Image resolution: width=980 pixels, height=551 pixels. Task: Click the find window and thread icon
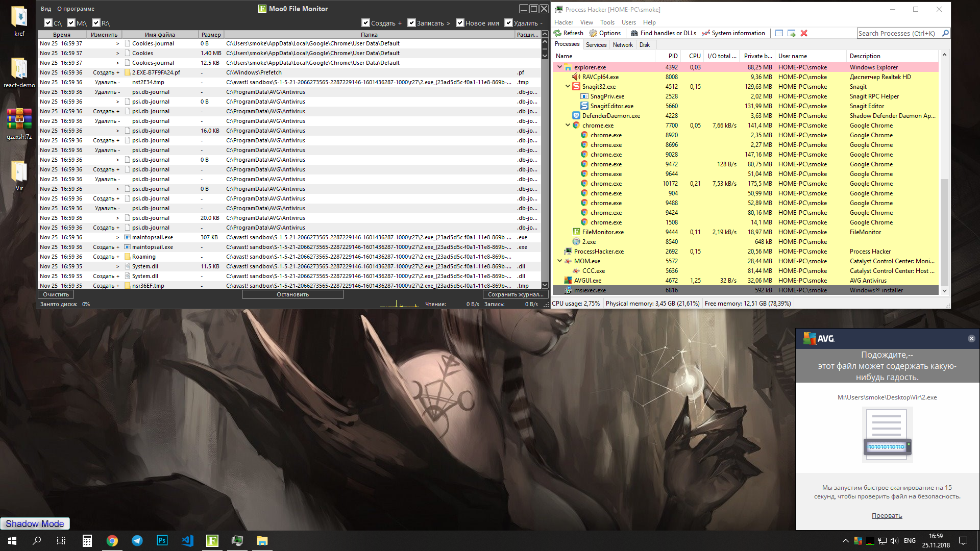point(792,33)
